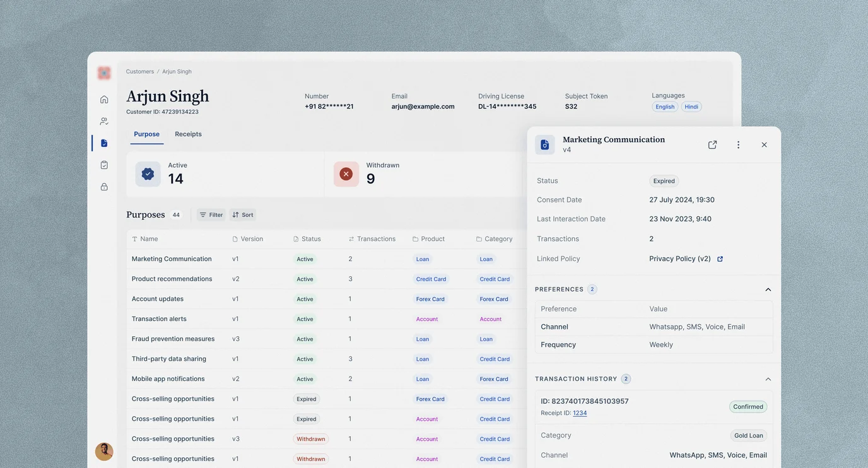Image resolution: width=868 pixels, height=468 pixels.
Task: Switch to the Purpose tab
Action: pyautogui.click(x=146, y=134)
